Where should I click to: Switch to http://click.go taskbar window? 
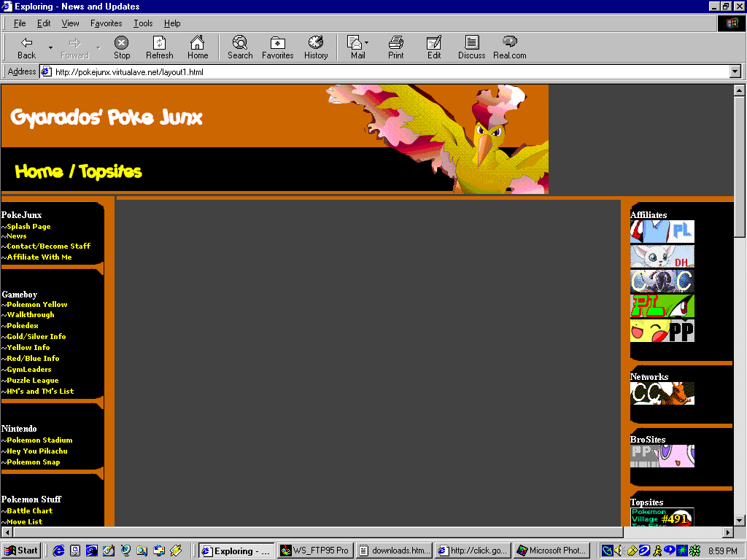click(x=473, y=551)
